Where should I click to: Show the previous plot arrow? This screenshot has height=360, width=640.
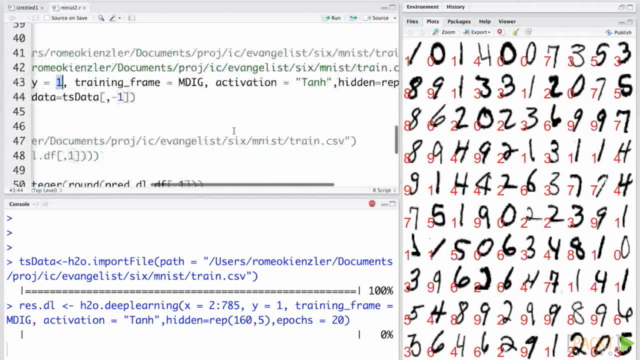(x=410, y=32)
